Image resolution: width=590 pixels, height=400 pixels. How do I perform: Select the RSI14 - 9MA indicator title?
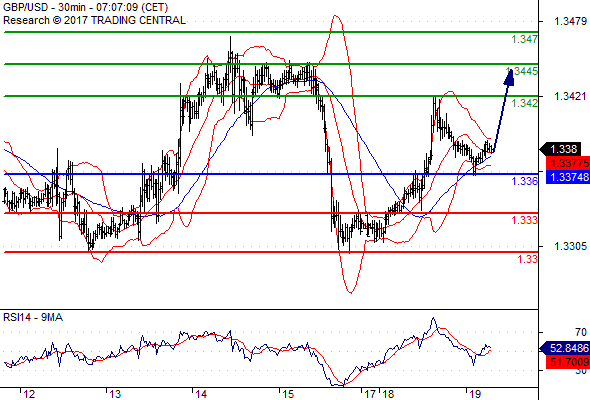point(33,318)
